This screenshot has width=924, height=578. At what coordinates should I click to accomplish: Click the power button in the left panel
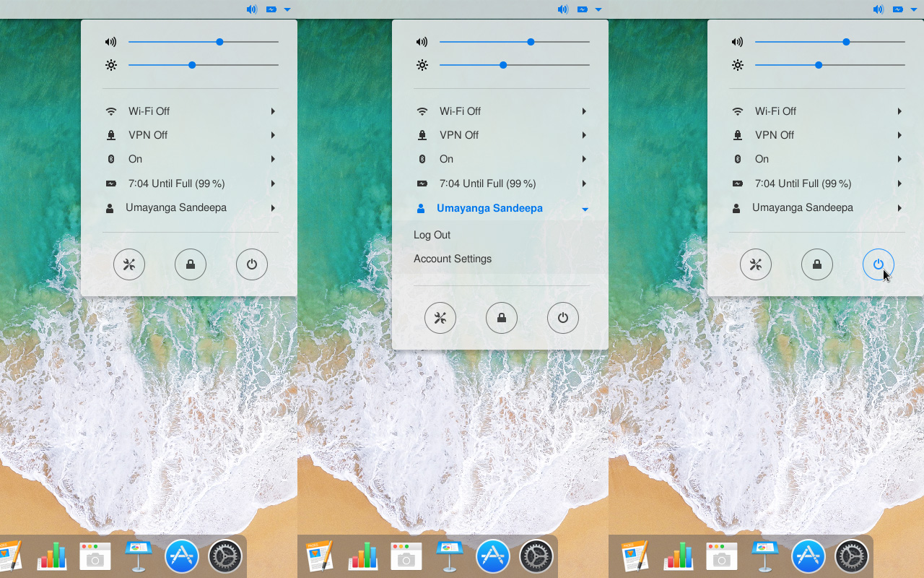click(252, 264)
